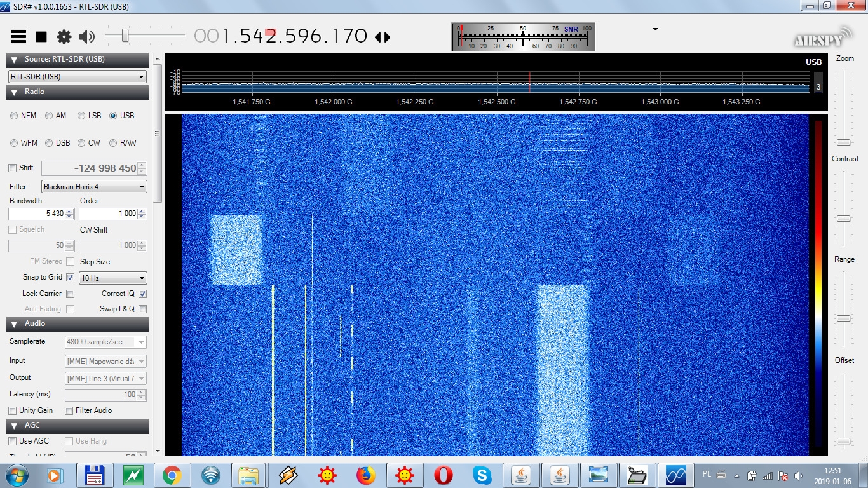Open the Skype taskbar icon
868x488 pixels.
pos(482,475)
